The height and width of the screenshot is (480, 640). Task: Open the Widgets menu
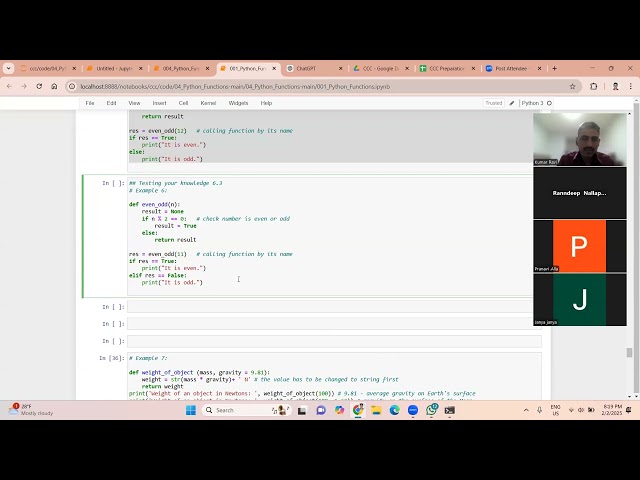point(238,103)
